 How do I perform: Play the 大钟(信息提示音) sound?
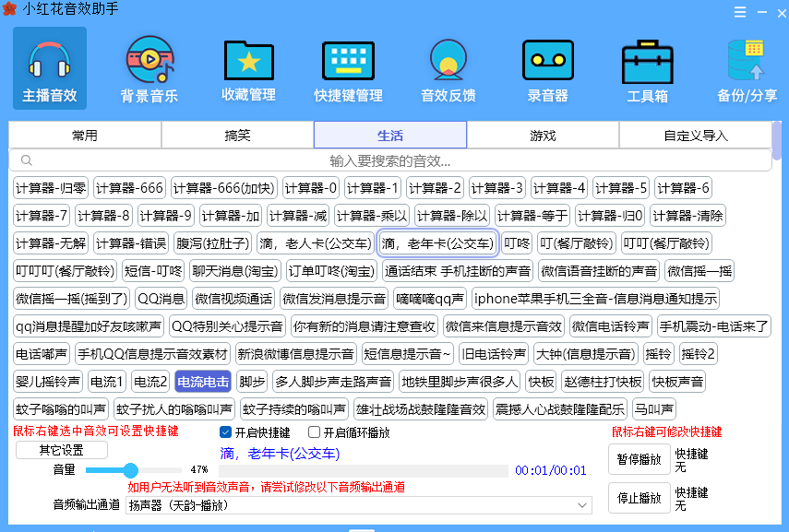point(586,354)
